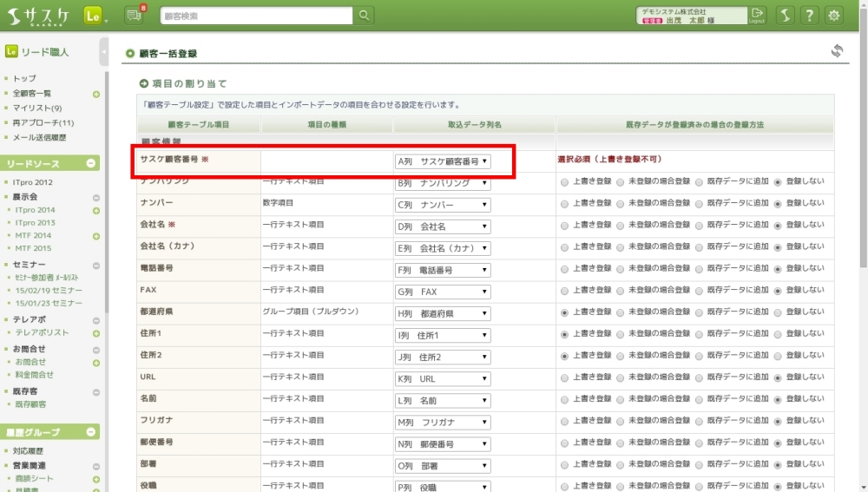Click the search magnifier icon in header
The width and height of the screenshot is (868, 492).
tap(364, 16)
